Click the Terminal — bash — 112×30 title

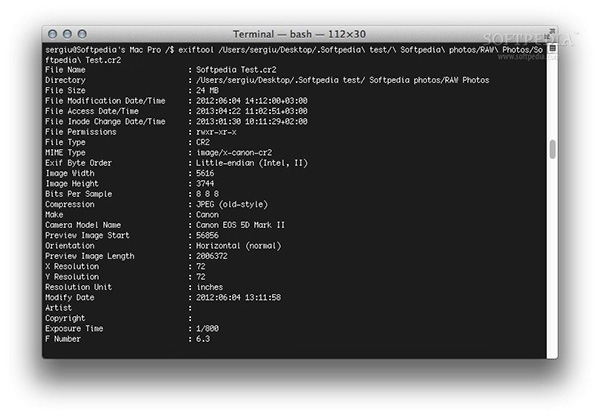click(x=299, y=33)
